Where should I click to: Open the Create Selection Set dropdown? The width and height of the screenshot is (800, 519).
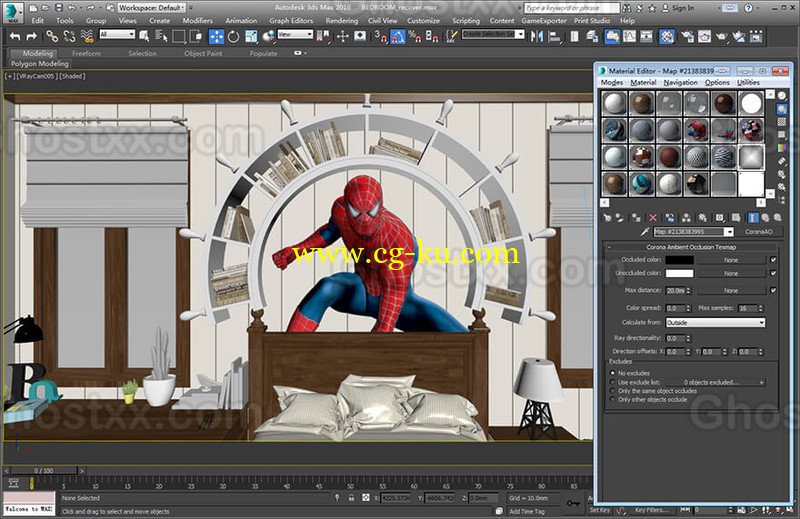(493, 34)
